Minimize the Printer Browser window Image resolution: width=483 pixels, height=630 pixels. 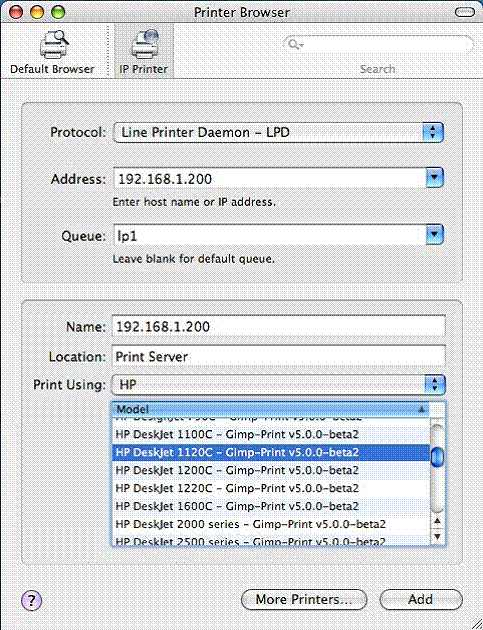[x=37, y=12]
